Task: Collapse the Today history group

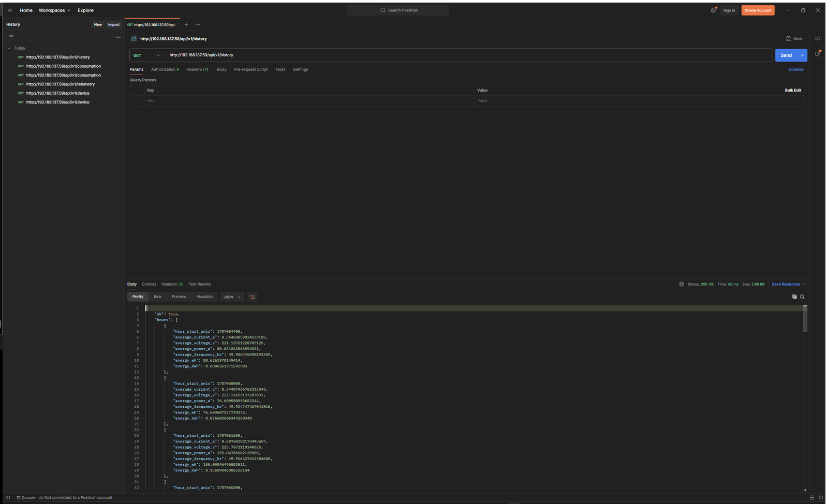Action: [x=9, y=48]
